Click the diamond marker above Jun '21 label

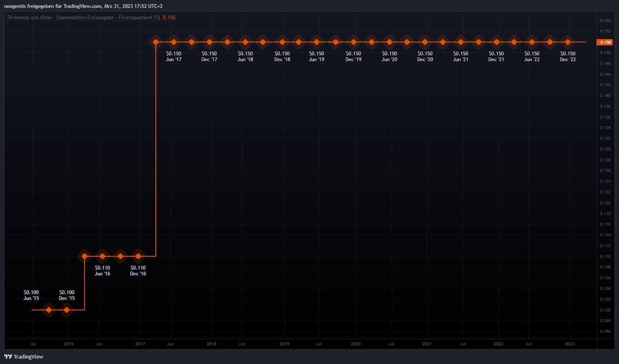pos(461,42)
